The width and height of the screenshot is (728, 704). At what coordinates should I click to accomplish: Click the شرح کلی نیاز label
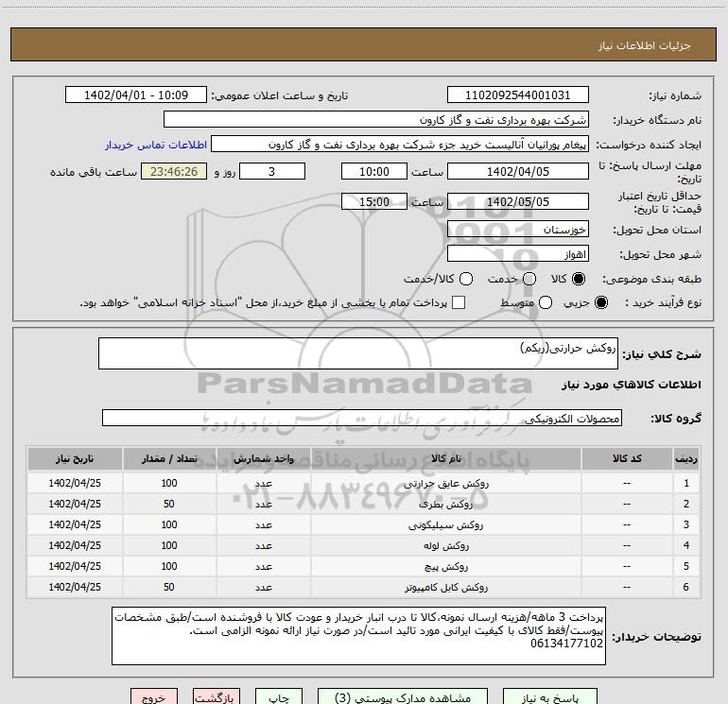point(662,354)
